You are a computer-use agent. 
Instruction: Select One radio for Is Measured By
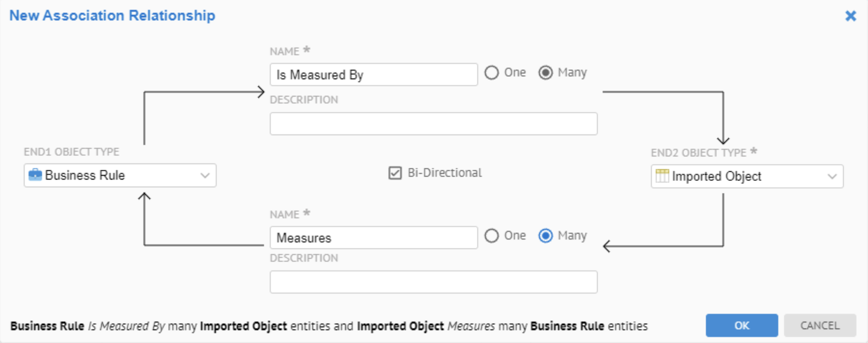tap(492, 73)
